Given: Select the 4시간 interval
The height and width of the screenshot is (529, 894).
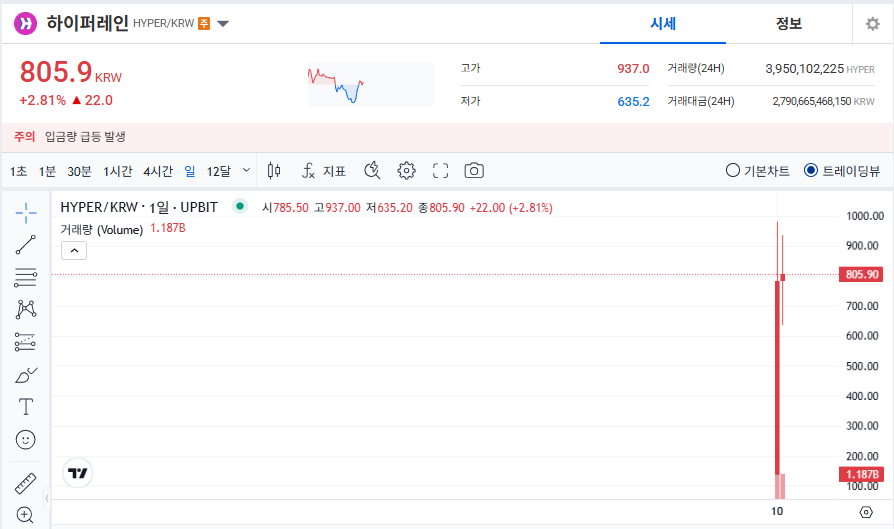Looking at the screenshot, I should click(158, 171).
